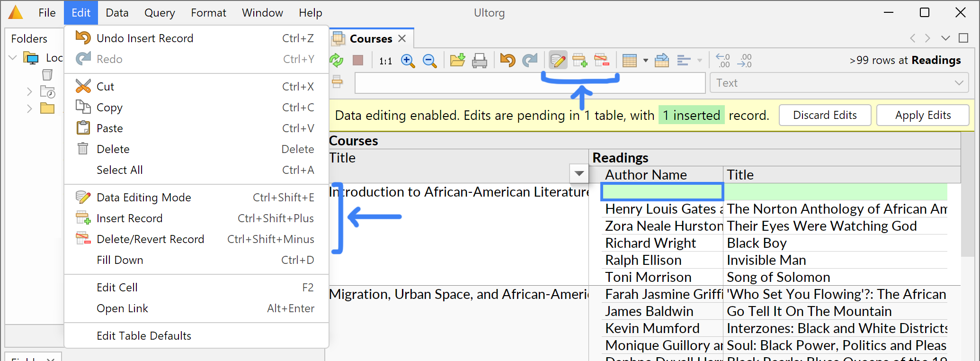Image resolution: width=980 pixels, height=361 pixels.
Task: Click the maximize panel square icon
Action: (x=963, y=38)
